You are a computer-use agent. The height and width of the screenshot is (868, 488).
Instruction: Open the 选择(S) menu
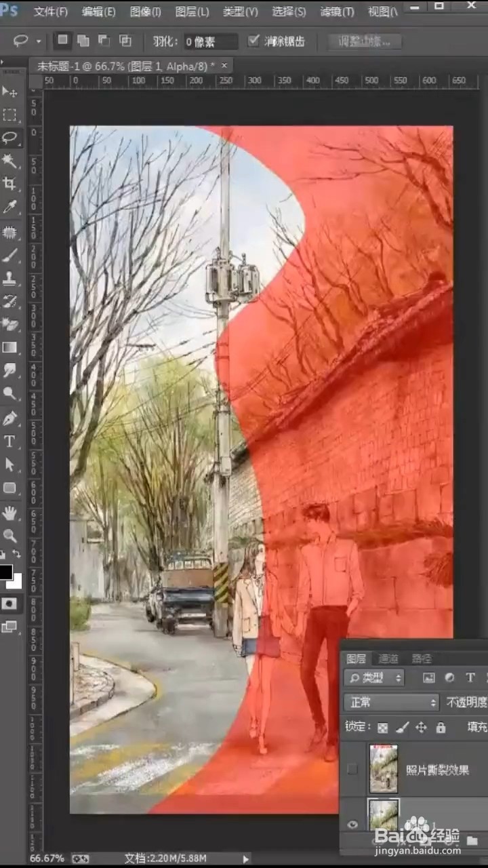(289, 12)
